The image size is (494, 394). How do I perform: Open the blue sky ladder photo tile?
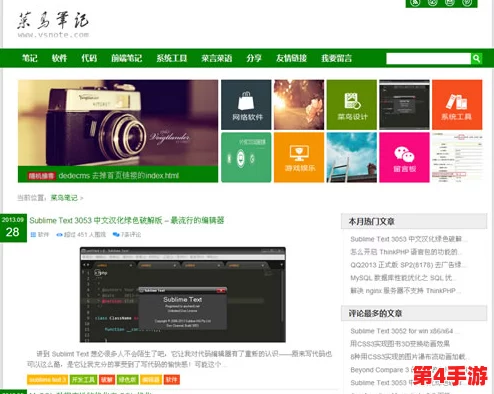[x=352, y=157]
